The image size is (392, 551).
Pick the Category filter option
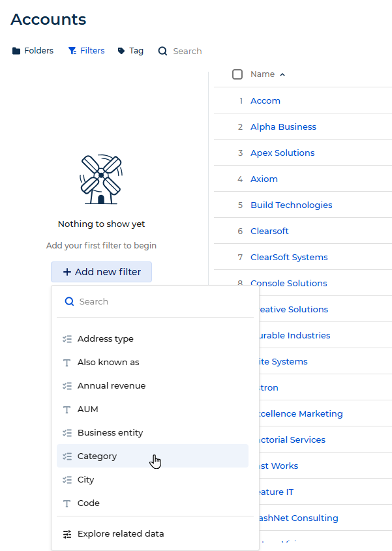tap(153, 456)
